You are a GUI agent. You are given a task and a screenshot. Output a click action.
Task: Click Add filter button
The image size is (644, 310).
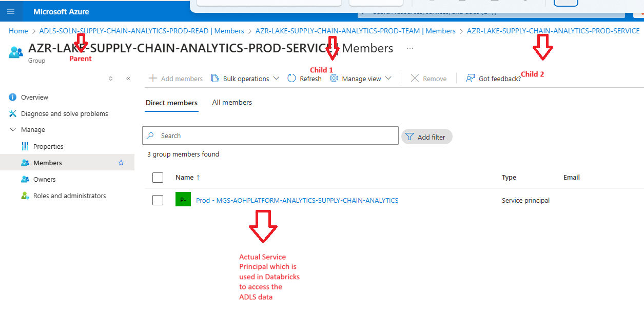tap(427, 137)
